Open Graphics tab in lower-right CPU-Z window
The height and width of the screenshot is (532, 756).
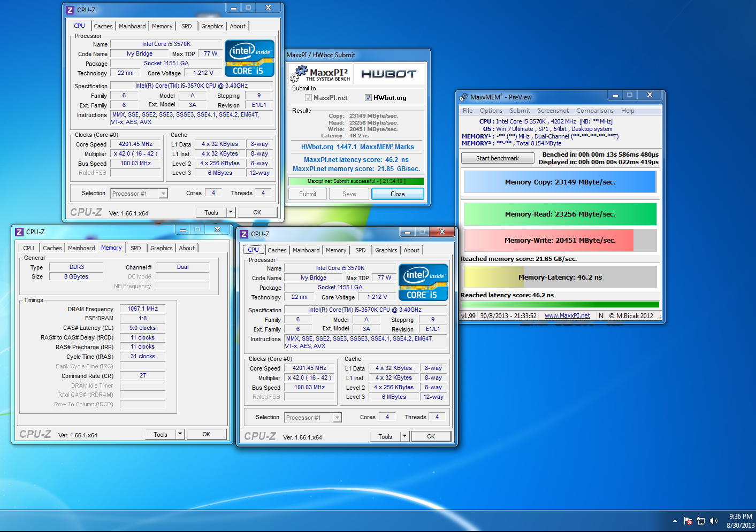(x=386, y=250)
